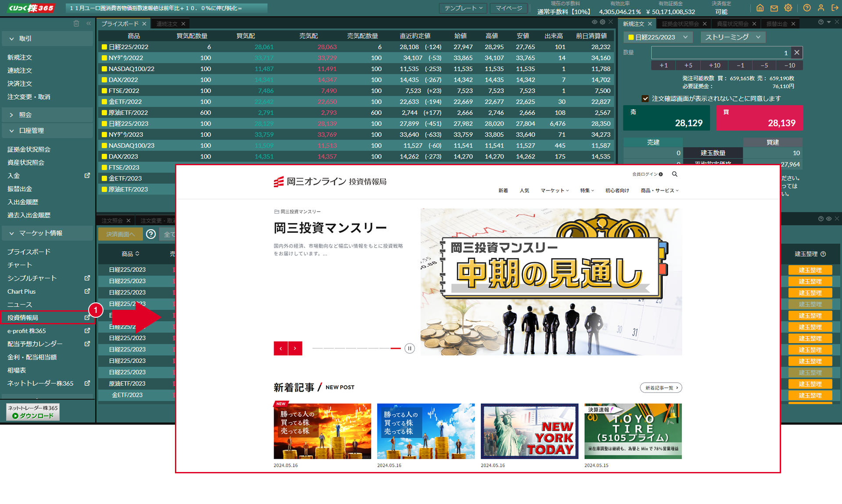Open the テンプレート dropdown
842x504 pixels.
(463, 8)
